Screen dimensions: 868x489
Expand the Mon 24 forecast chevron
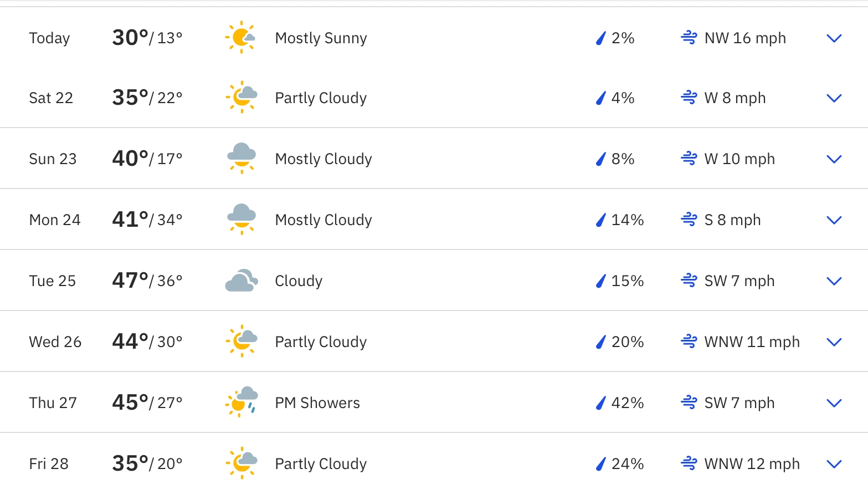(x=834, y=220)
